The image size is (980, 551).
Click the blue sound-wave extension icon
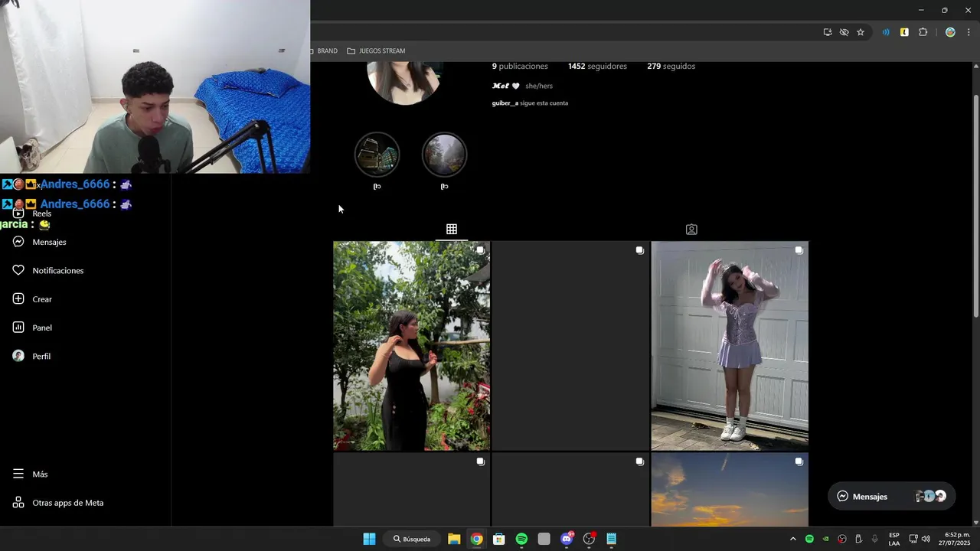click(x=886, y=32)
